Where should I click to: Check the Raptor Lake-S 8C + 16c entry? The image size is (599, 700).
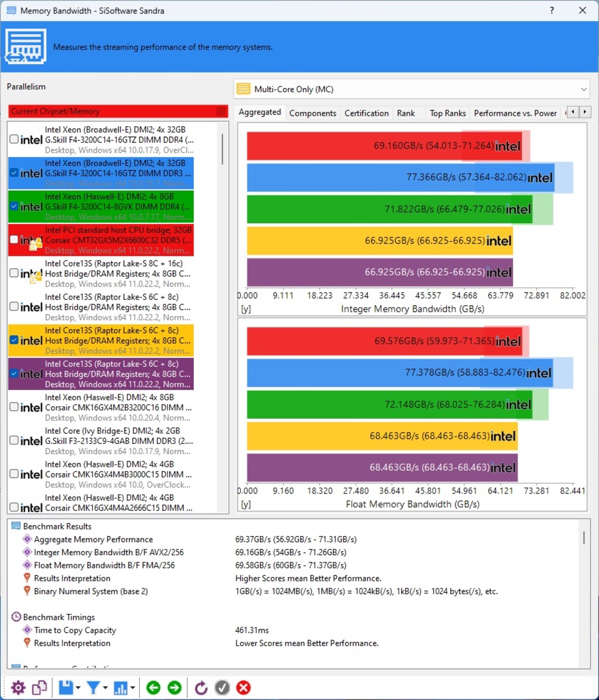coord(14,273)
